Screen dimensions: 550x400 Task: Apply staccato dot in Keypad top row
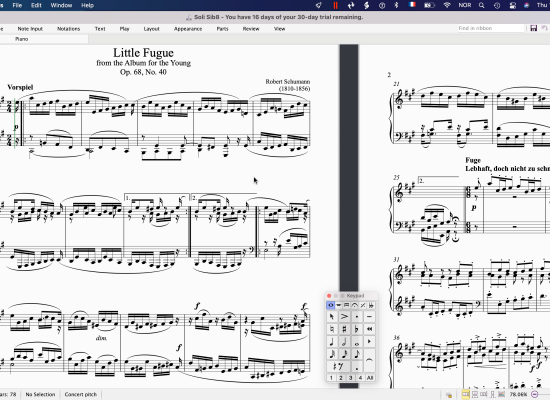357,317
